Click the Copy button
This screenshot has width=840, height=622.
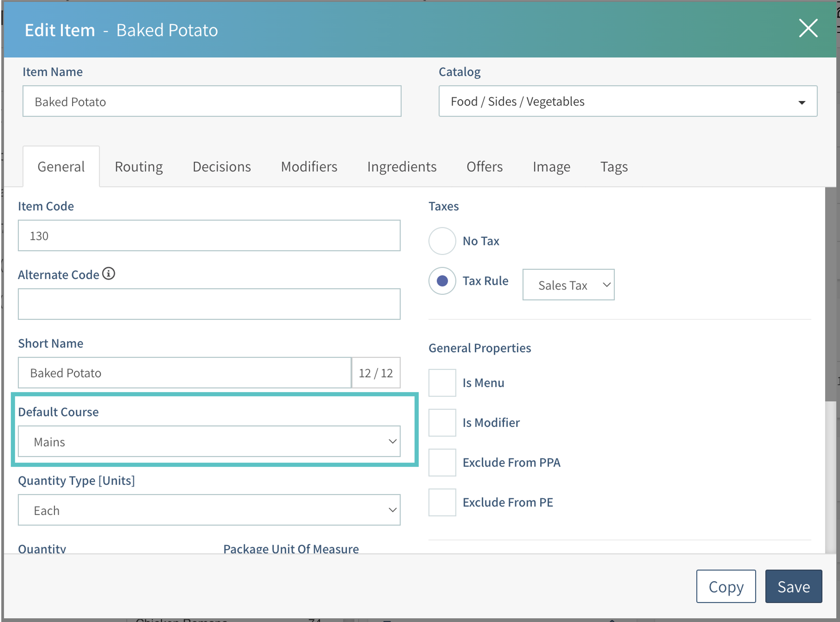pos(725,586)
